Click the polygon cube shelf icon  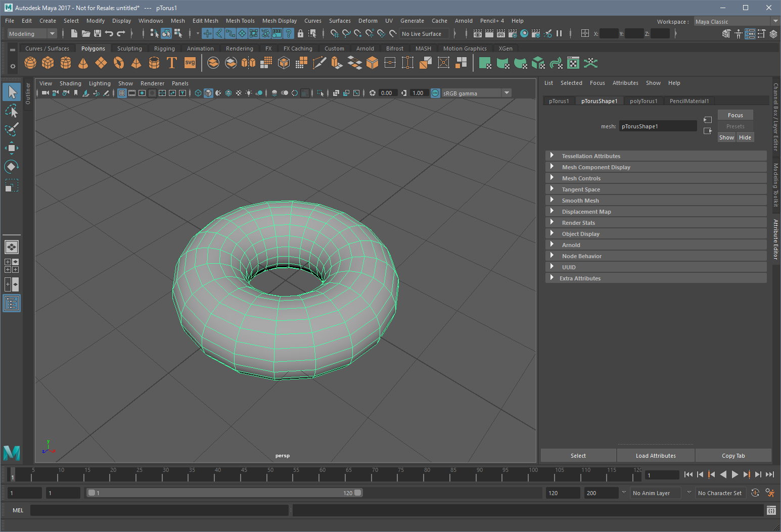pos(48,63)
